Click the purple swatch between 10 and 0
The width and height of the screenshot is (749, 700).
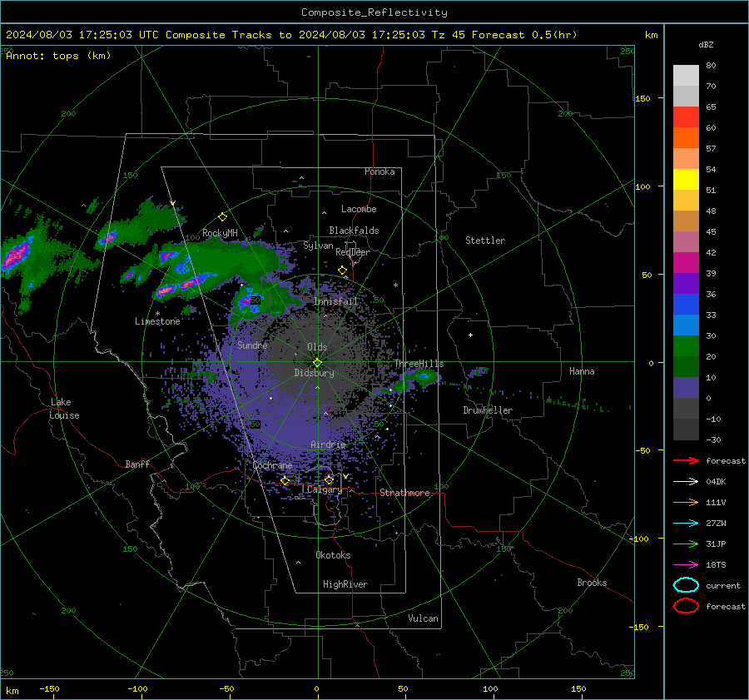(x=686, y=387)
